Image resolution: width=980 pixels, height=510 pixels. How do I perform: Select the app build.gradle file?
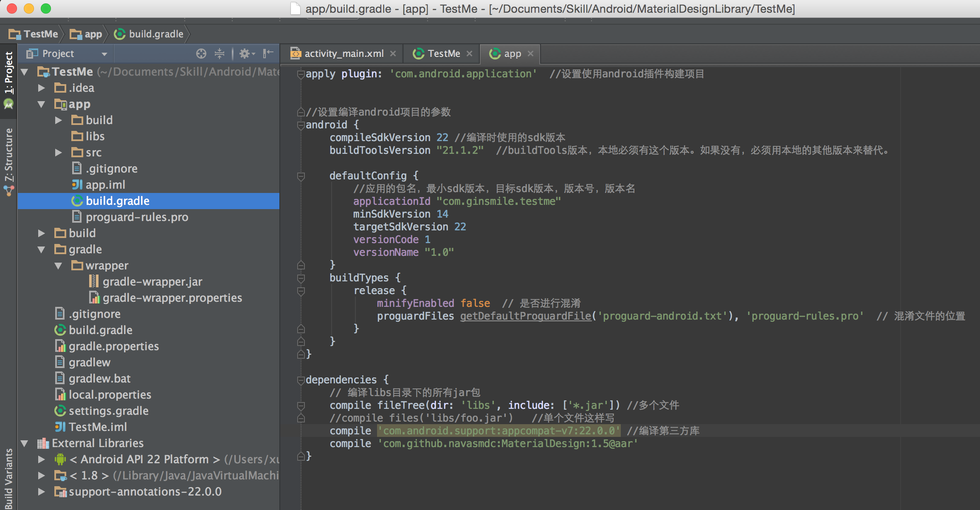point(149,201)
